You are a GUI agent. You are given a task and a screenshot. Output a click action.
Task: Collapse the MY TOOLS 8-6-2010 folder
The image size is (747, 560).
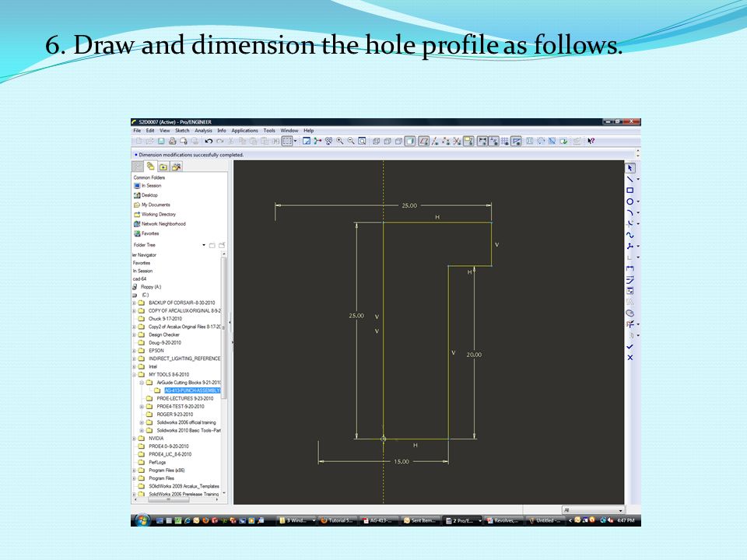[135, 374]
